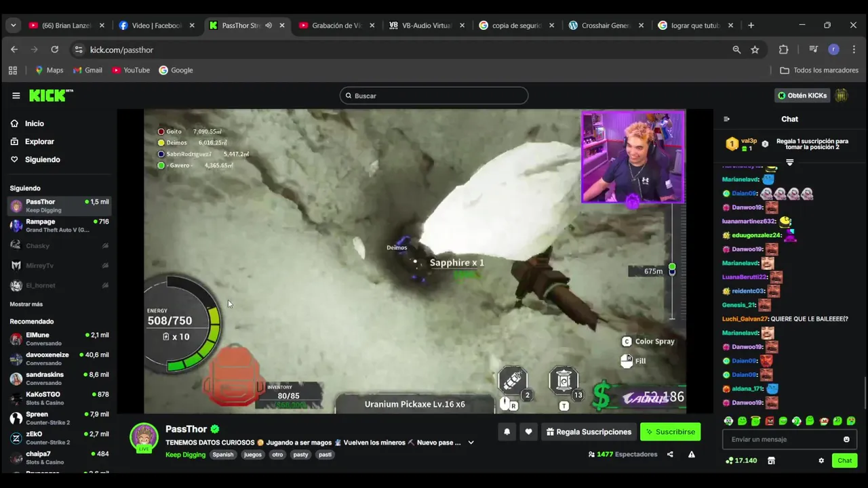Click the stream video player
The width and height of the screenshot is (868, 488).
414,261
